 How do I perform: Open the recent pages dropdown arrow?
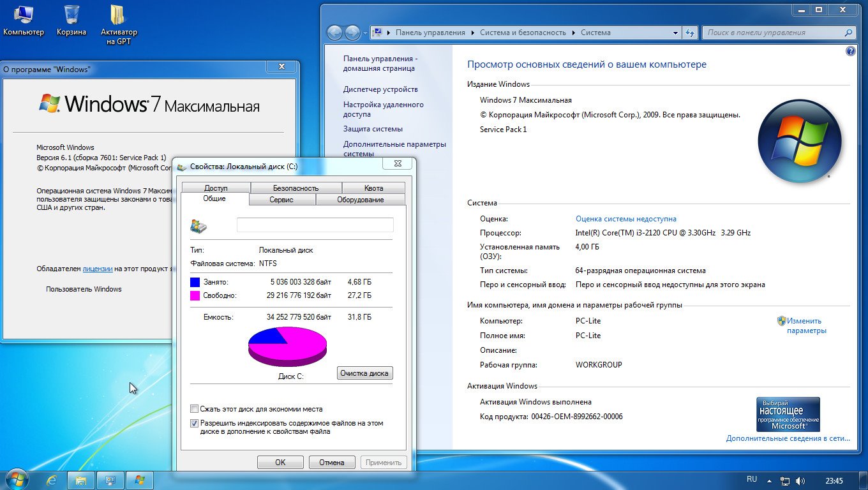(365, 33)
